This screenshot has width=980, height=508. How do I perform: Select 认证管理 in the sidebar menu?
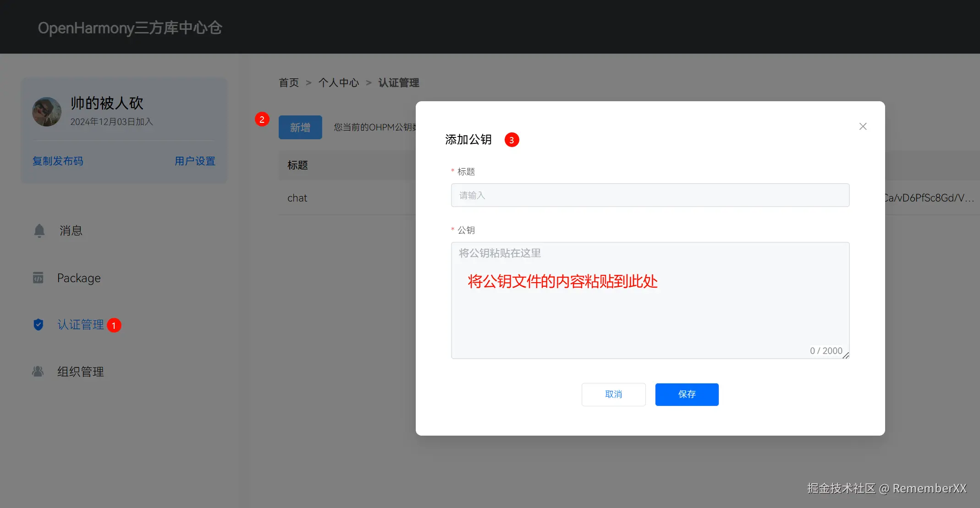(x=81, y=325)
